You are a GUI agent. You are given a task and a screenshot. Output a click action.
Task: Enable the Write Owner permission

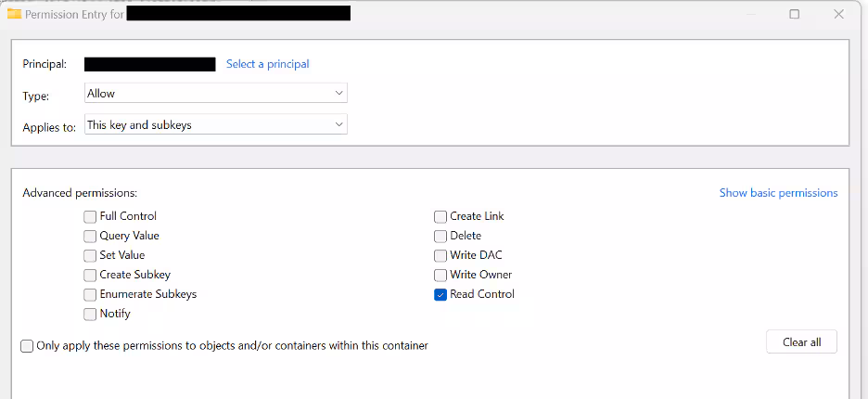tap(440, 275)
